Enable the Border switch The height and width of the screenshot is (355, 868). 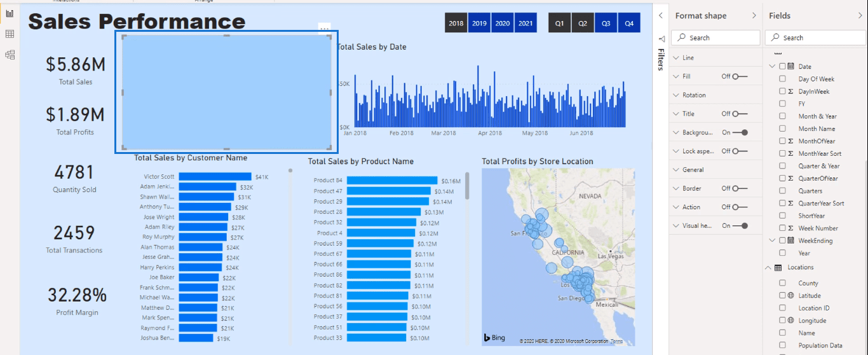pyautogui.click(x=740, y=188)
